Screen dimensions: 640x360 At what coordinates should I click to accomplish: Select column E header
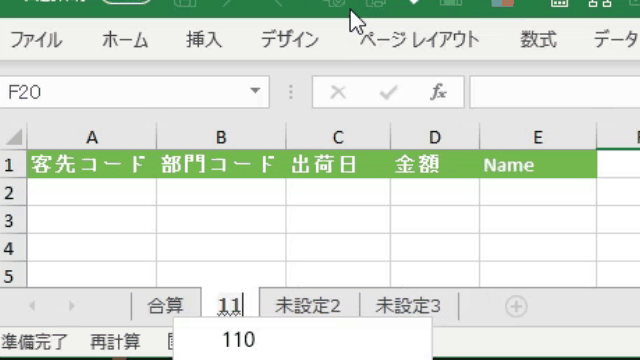[x=538, y=137]
